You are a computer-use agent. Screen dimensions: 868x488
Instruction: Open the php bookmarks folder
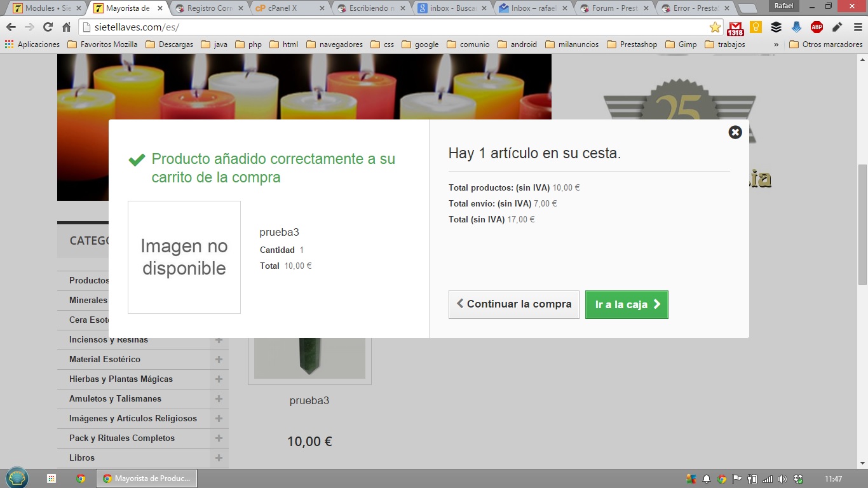click(x=248, y=44)
